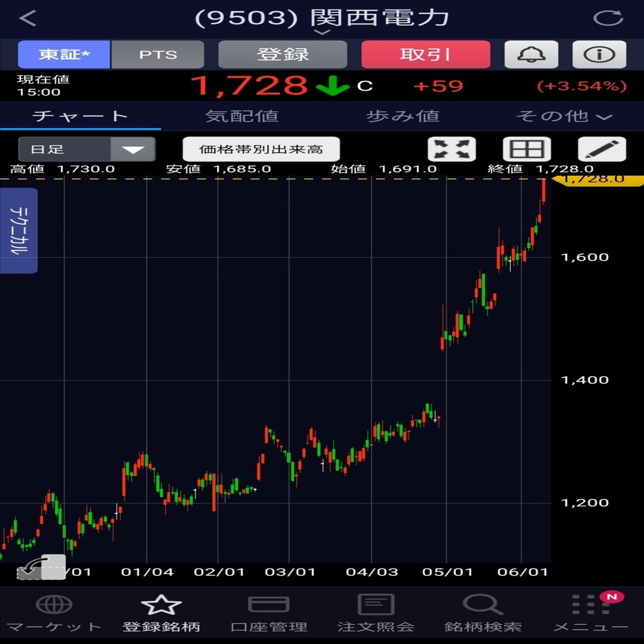
Task: Click the 1,728.0 price marker label
Action: pos(597,179)
